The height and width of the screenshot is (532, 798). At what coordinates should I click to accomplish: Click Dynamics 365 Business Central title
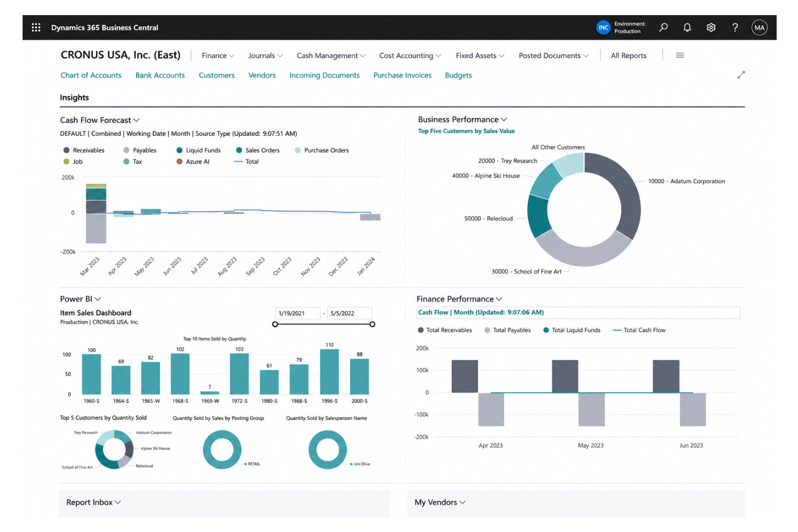pyautogui.click(x=105, y=27)
